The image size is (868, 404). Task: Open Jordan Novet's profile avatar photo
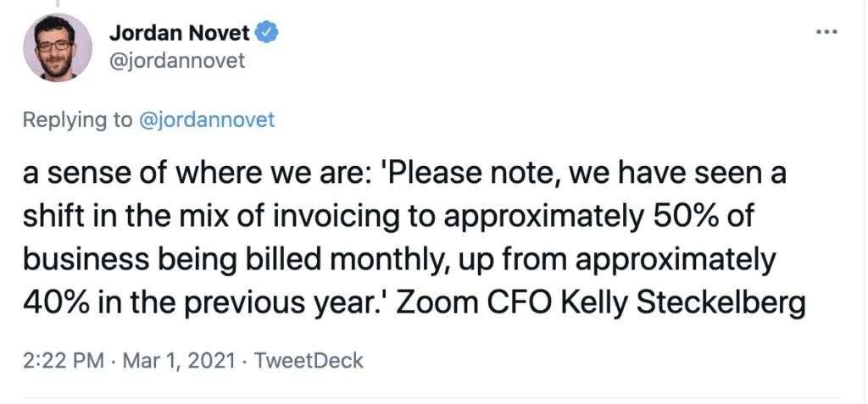click(58, 47)
